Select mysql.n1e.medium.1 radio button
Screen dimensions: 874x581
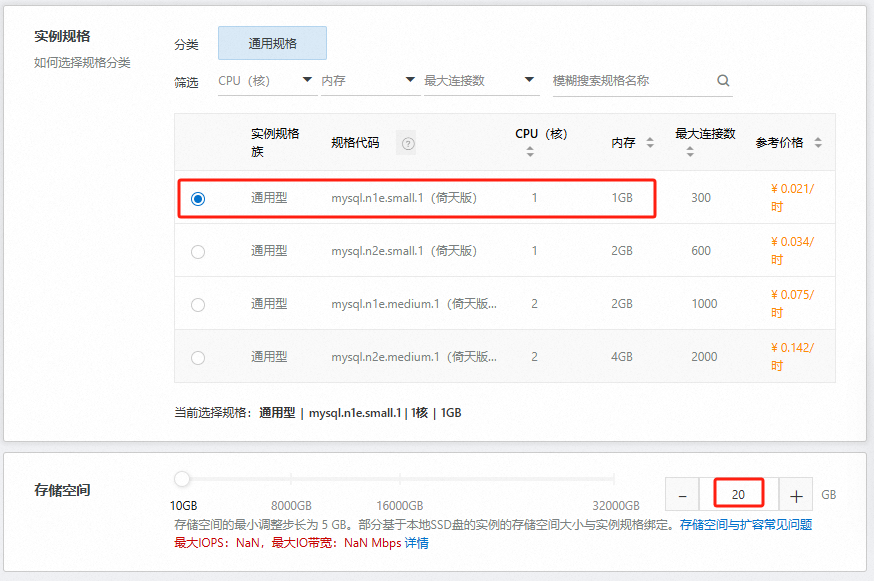click(x=198, y=305)
